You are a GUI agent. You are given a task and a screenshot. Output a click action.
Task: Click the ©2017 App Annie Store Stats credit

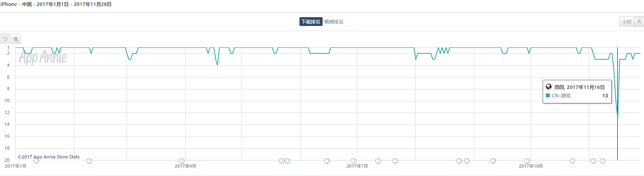[49, 157]
